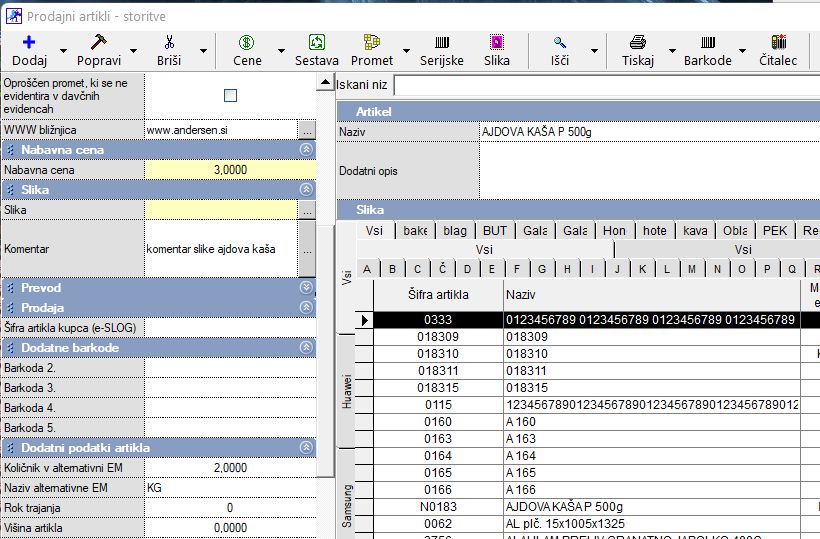Select the AJDOVA KAŠA P 500g row
The height and width of the screenshot is (539, 820).
click(x=564, y=507)
